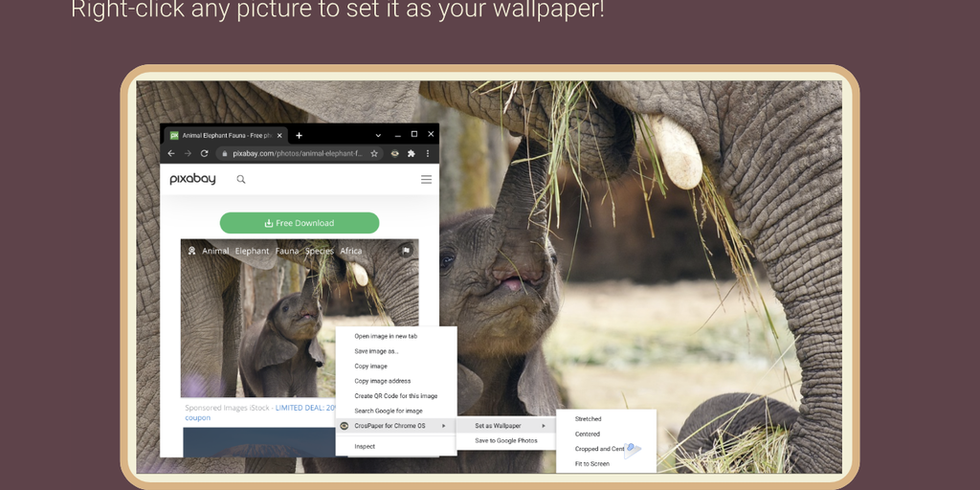Open a new browser tab
This screenshot has height=490, width=980.
click(299, 135)
